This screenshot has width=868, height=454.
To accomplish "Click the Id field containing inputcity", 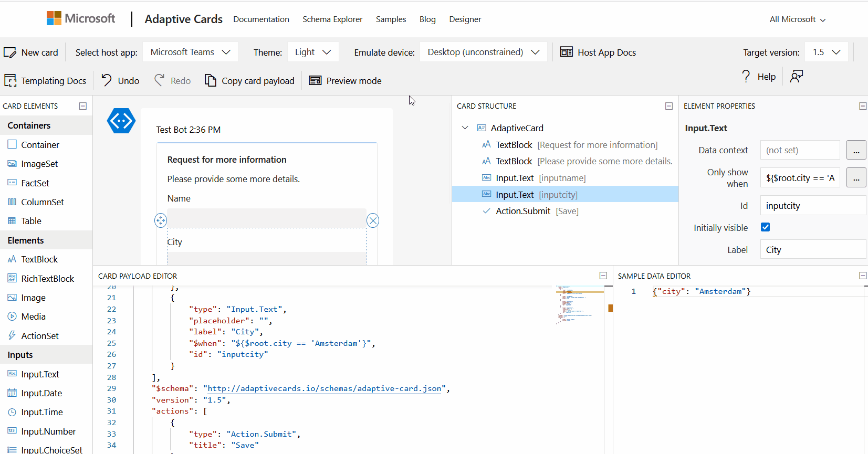I will click(x=813, y=206).
